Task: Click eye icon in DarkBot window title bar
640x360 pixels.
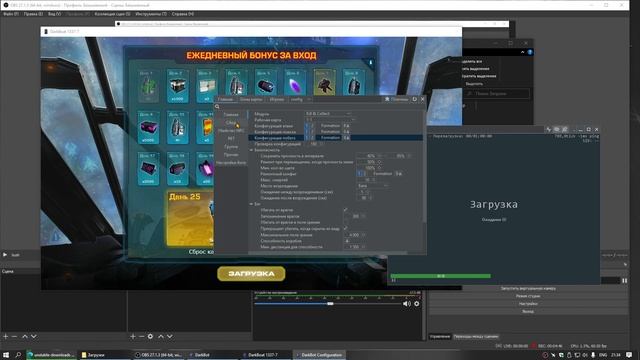Action: point(557,129)
